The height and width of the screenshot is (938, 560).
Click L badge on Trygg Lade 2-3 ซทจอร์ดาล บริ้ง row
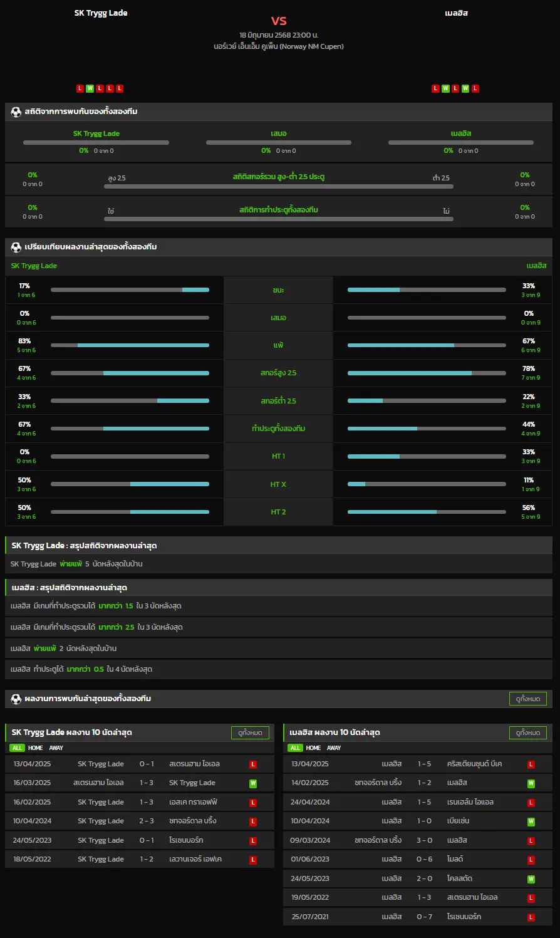(253, 821)
